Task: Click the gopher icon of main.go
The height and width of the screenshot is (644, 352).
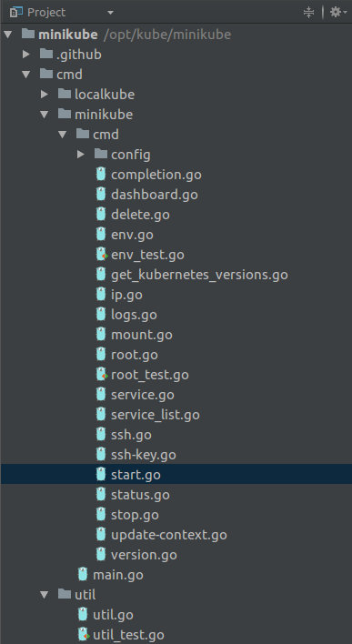Action: point(83,575)
